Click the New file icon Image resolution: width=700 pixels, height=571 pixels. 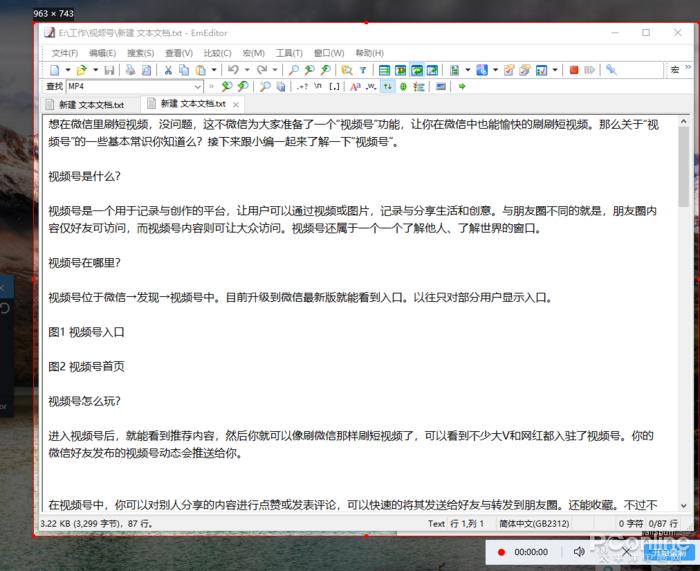point(54,70)
